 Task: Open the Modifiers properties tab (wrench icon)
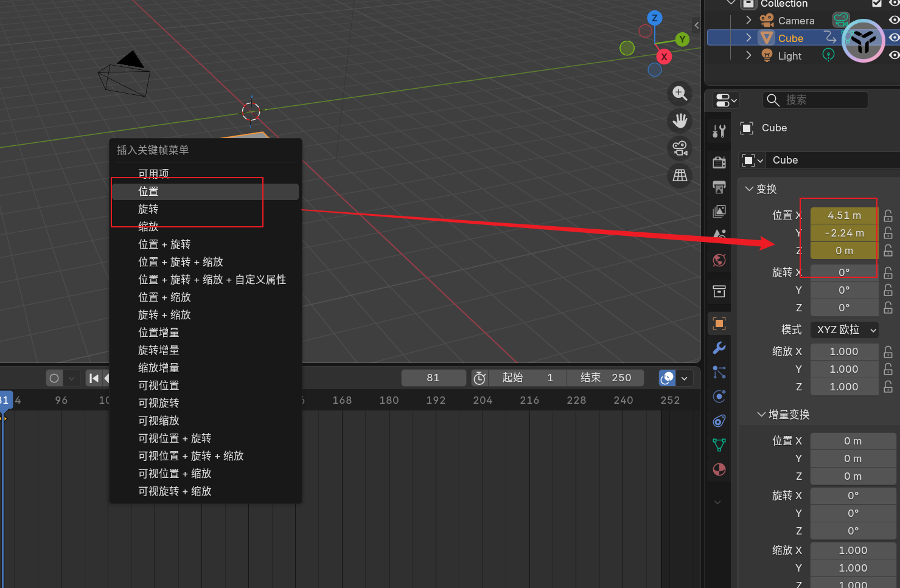[719, 348]
